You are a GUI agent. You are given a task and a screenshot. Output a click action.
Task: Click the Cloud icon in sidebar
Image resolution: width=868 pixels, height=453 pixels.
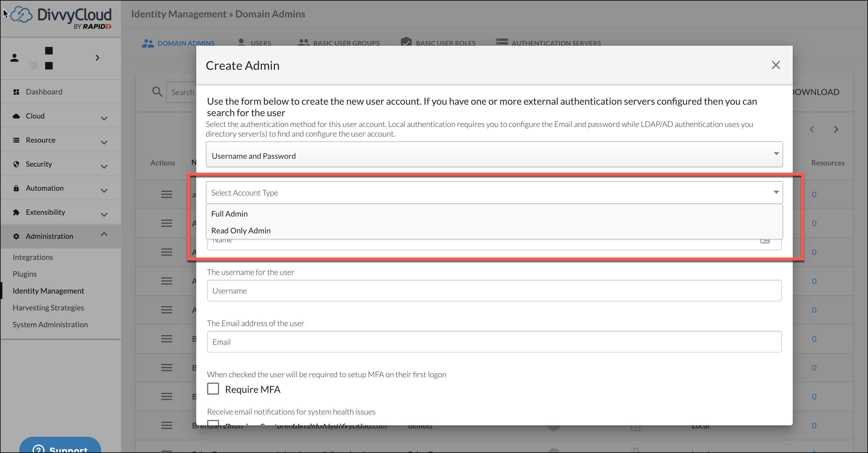click(x=16, y=116)
